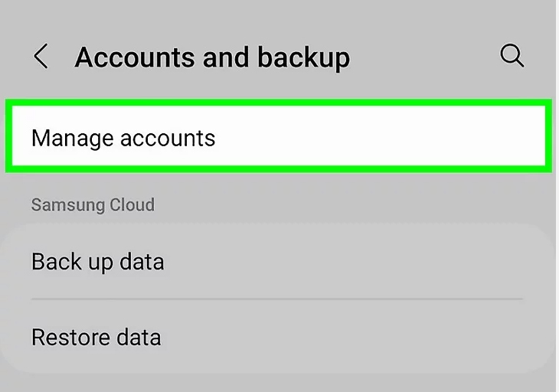Click the divider above Restore data
Image resolution: width=559 pixels, height=392 pixels.
[277, 299]
